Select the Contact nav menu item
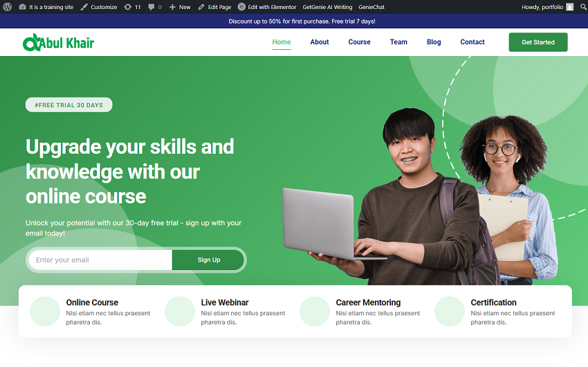Screen dimensions: 588x367 [472, 42]
